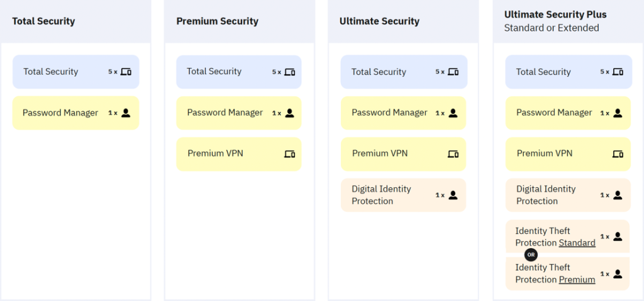The width and height of the screenshot is (644, 301).
Task: Open the underlined Standard link
Action: 577,243
